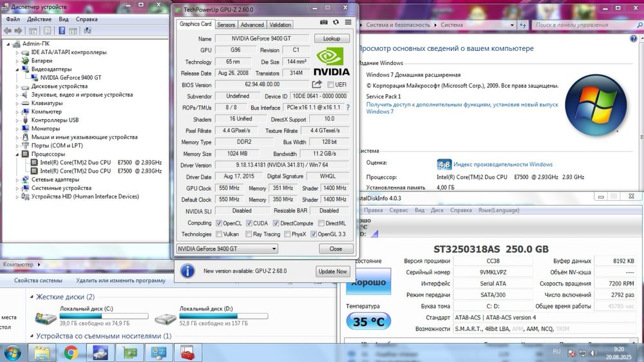Click CrystalDiskInfo taskbar icon
Viewport: 644px width, 362px height.
point(100,352)
